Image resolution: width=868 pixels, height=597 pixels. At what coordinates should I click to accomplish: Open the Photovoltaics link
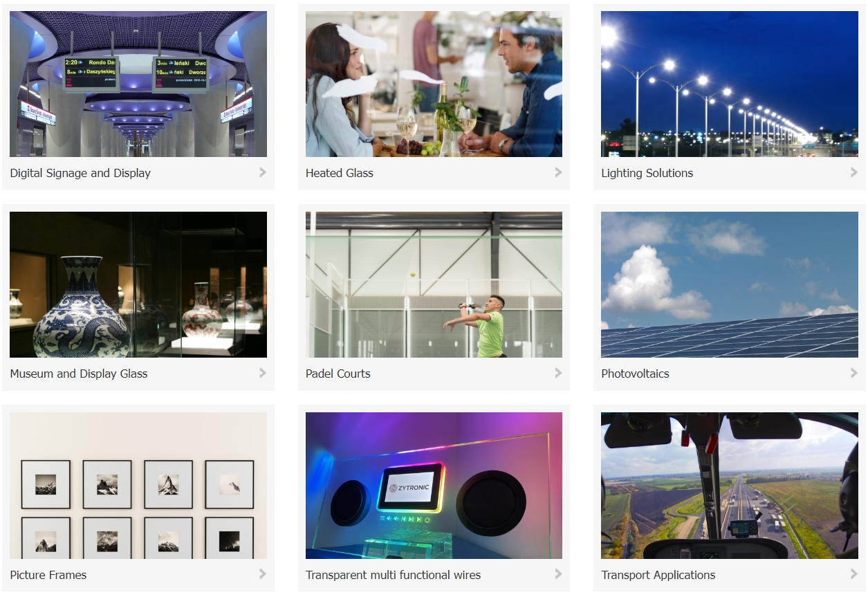point(635,374)
